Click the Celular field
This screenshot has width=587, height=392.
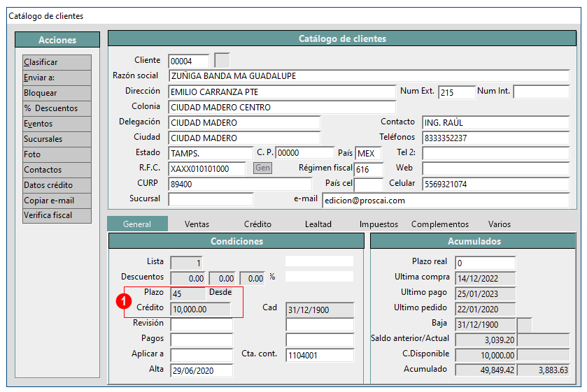tap(495, 184)
